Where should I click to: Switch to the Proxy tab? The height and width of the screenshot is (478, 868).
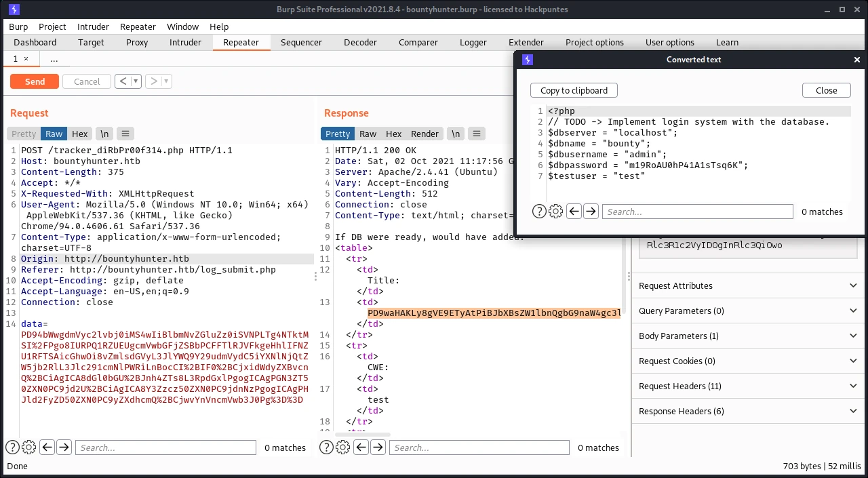pyautogui.click(x=137, y=42)
